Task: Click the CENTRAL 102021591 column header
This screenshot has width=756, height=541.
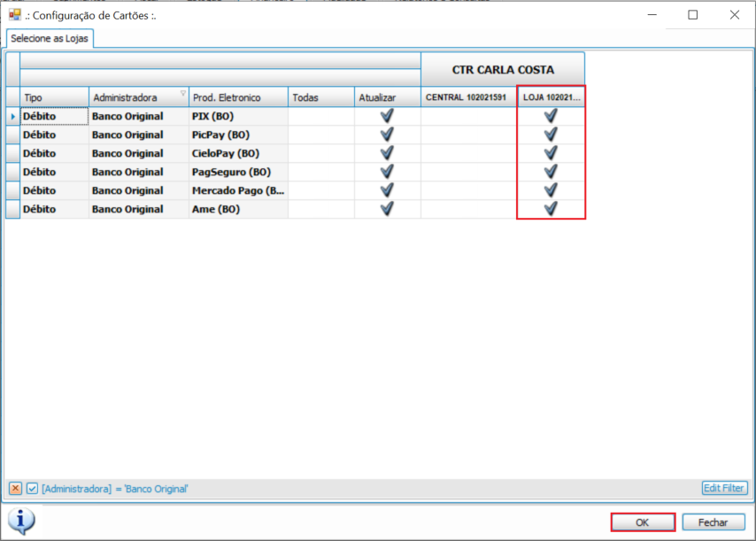Action: 468,97
